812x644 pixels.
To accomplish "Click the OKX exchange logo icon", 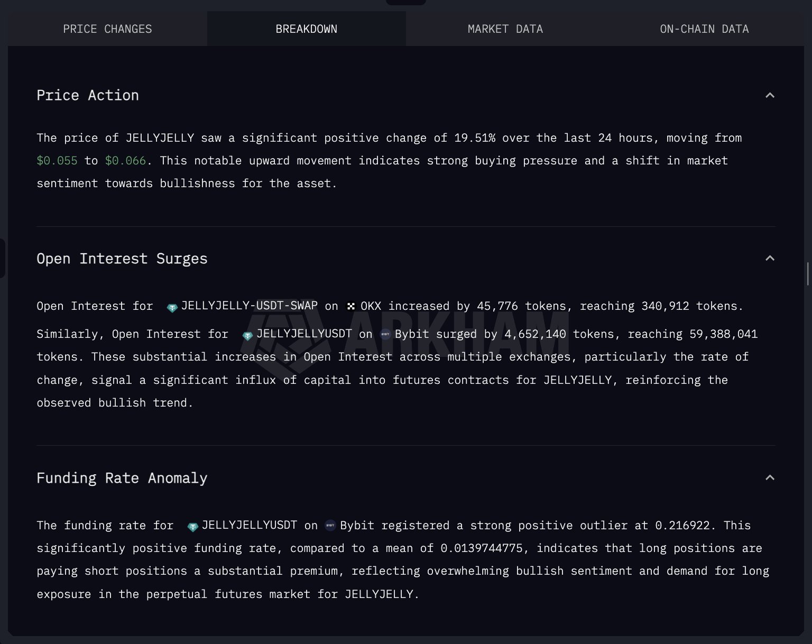I will 350,306.
